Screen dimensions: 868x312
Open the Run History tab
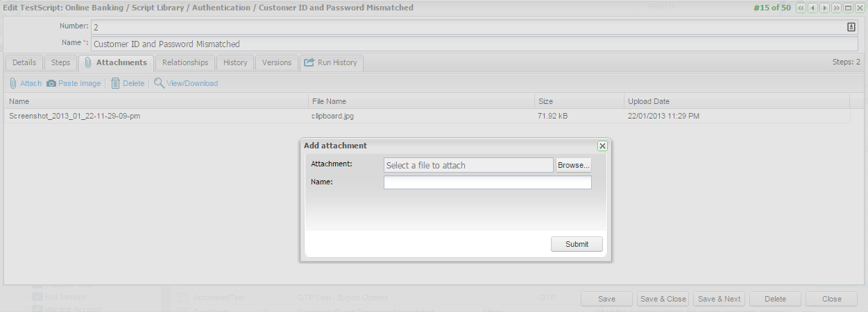[x=331, y=62]
